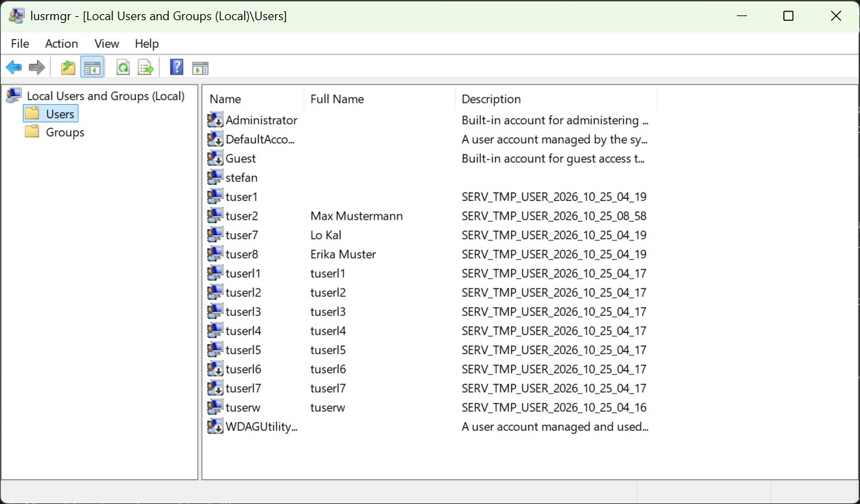The height and width of the screenshot is (504, 860).
Task: Click the user icon beside stefan
Action: (215, 177)
